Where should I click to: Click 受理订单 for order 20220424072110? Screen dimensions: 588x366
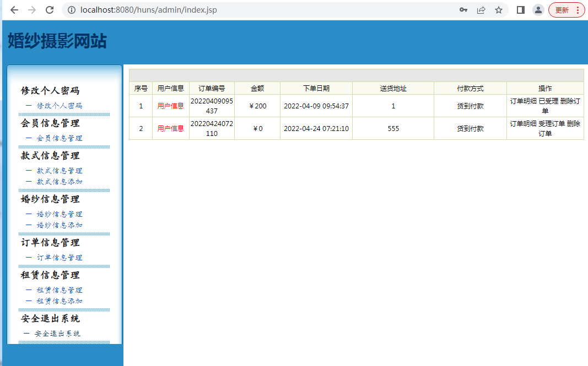552,124
